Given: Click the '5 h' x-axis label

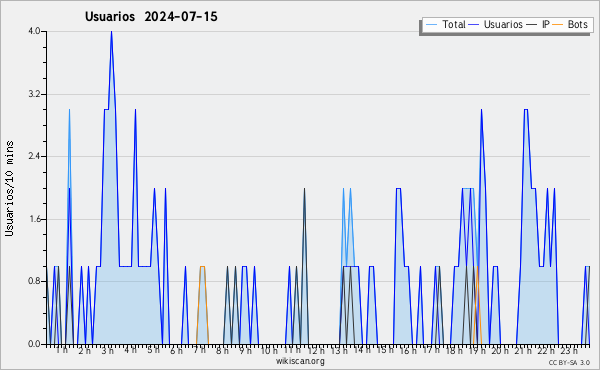Looking at the screenshot, I should coord(153,350).
